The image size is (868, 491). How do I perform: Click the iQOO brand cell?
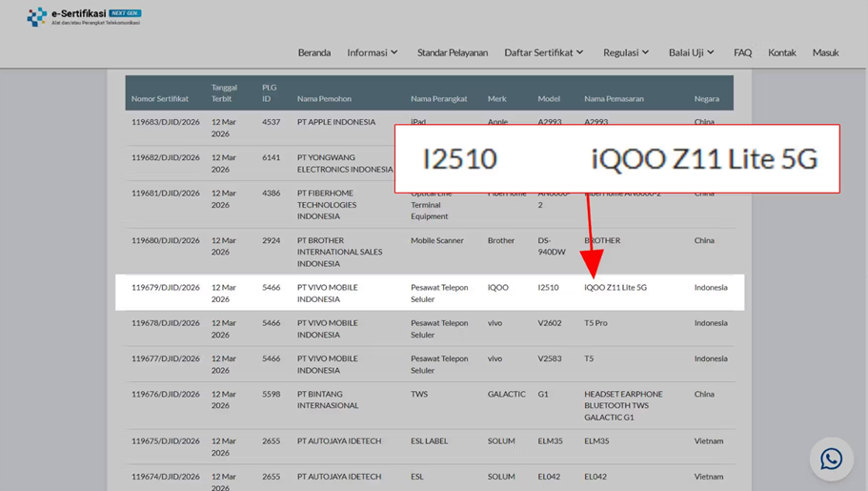pyautogui.click(x=497, y=287)
